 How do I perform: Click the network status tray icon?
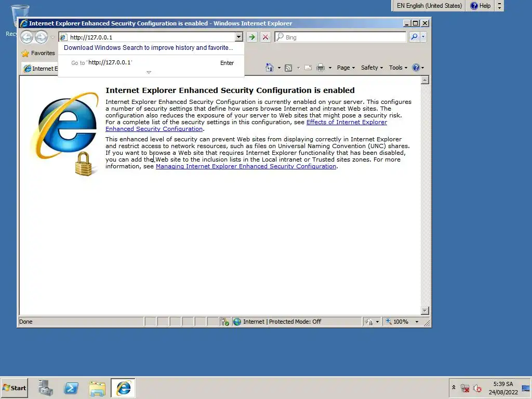click(x=465, y=388)
